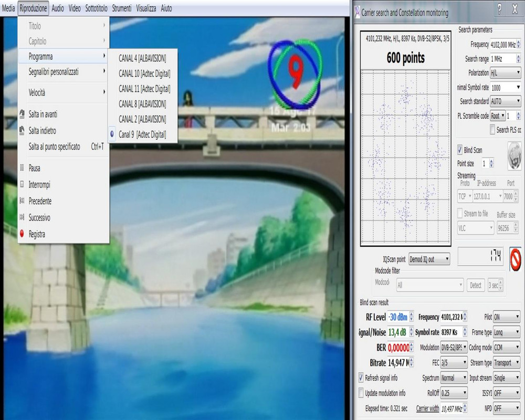The width and height of the screenshot is (525, 420).
Task: Open the Sottotitolo menu
Action: coord(96,8)
